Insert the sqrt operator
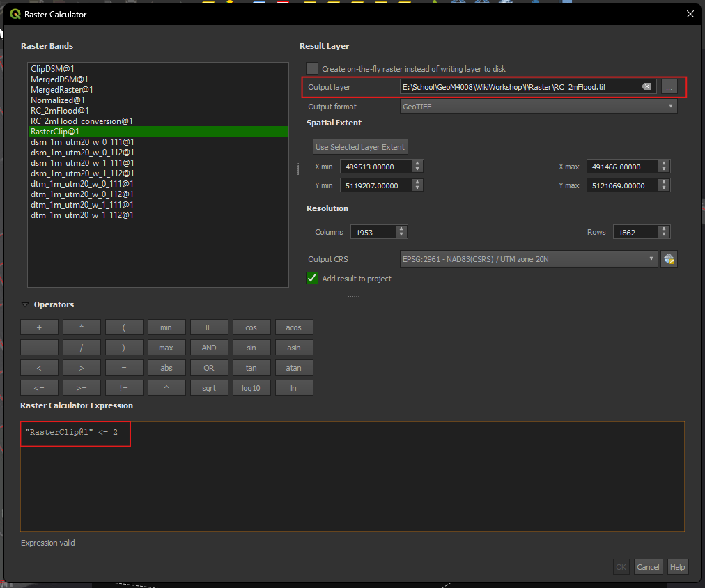The width and height of the screenshot is (705, 588). click(x=209, y=388)
